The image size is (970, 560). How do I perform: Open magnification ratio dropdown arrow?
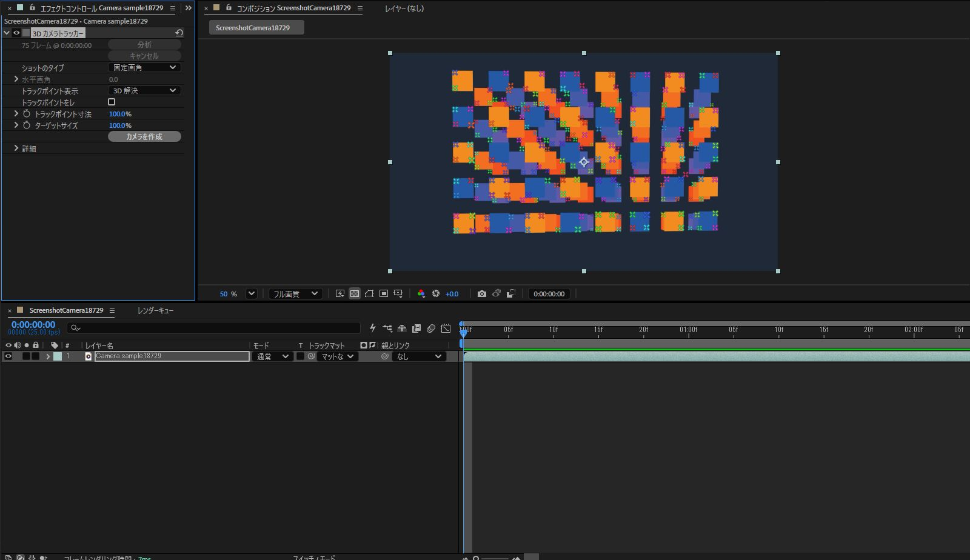point(252,293)
